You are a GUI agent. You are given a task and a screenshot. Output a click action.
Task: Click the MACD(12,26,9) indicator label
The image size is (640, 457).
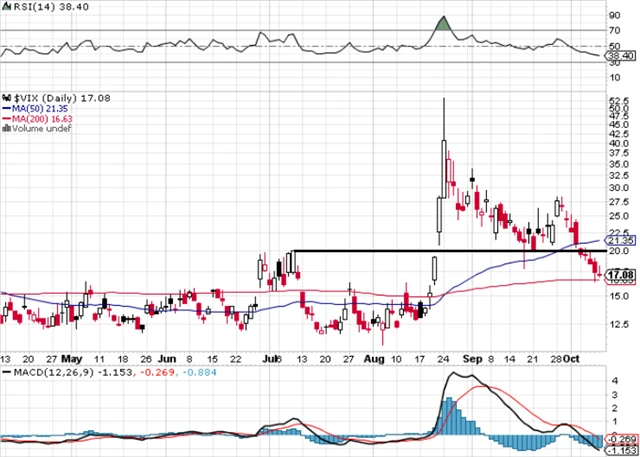coord(43,373)
